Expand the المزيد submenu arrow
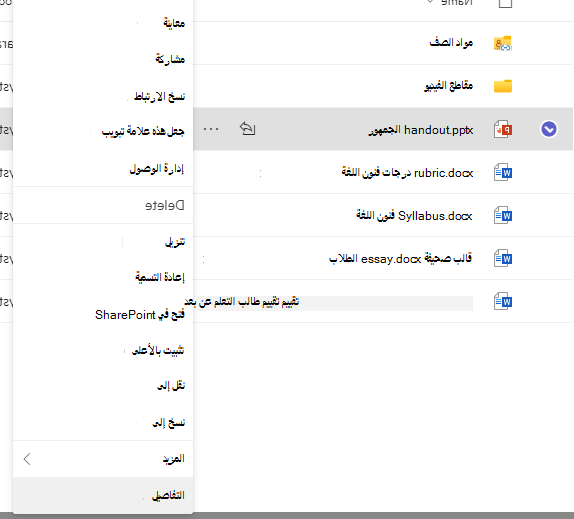Screen dimensions: 574x519 tap(27, 459)
